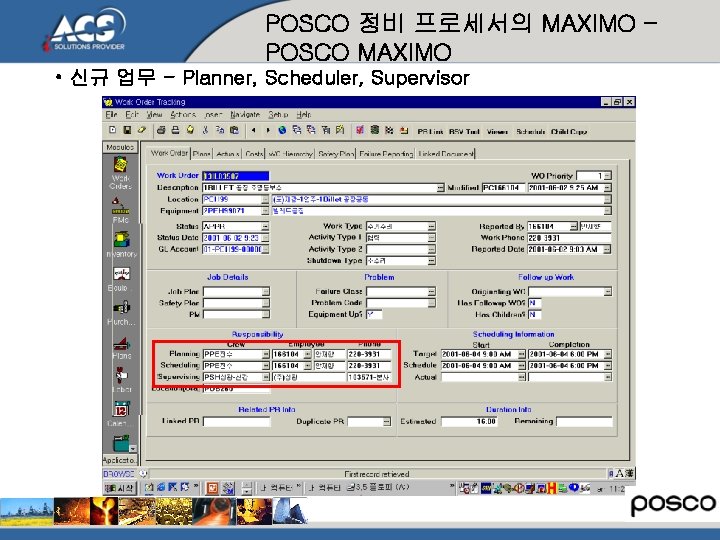Click the taskbar clock

(x=617, y=489)
